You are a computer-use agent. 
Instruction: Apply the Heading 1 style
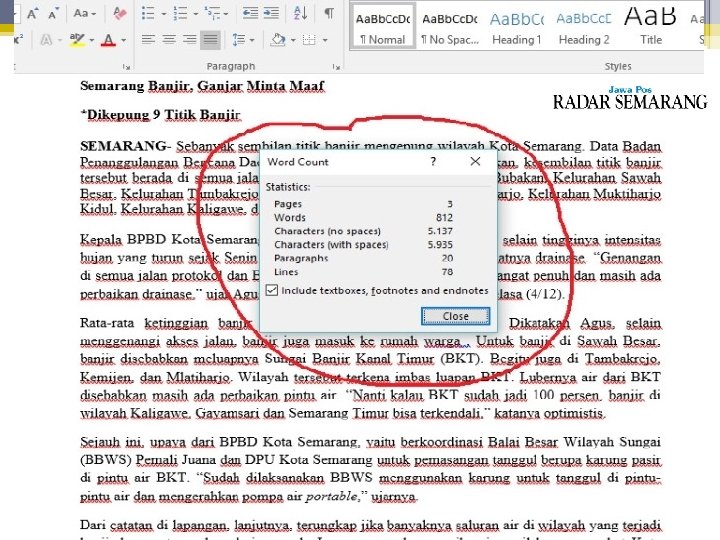pyautogui.click(x=517, y=26)
